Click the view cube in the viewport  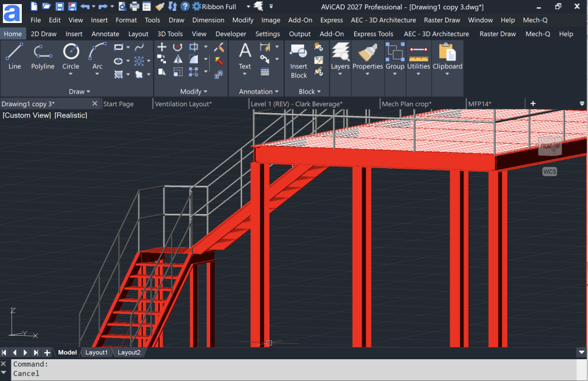click(550, 146)
